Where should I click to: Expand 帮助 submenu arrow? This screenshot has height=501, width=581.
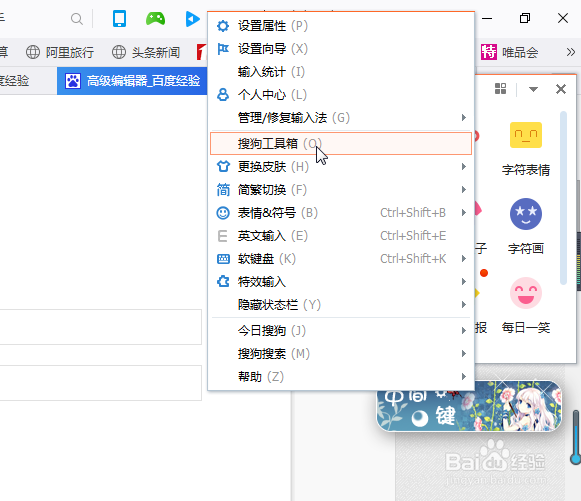tap(464, 376)
